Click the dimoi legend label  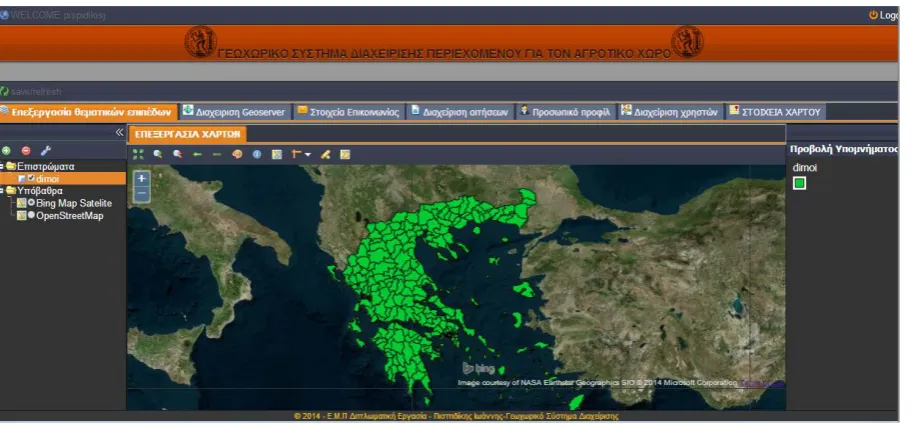pos(805,168)
